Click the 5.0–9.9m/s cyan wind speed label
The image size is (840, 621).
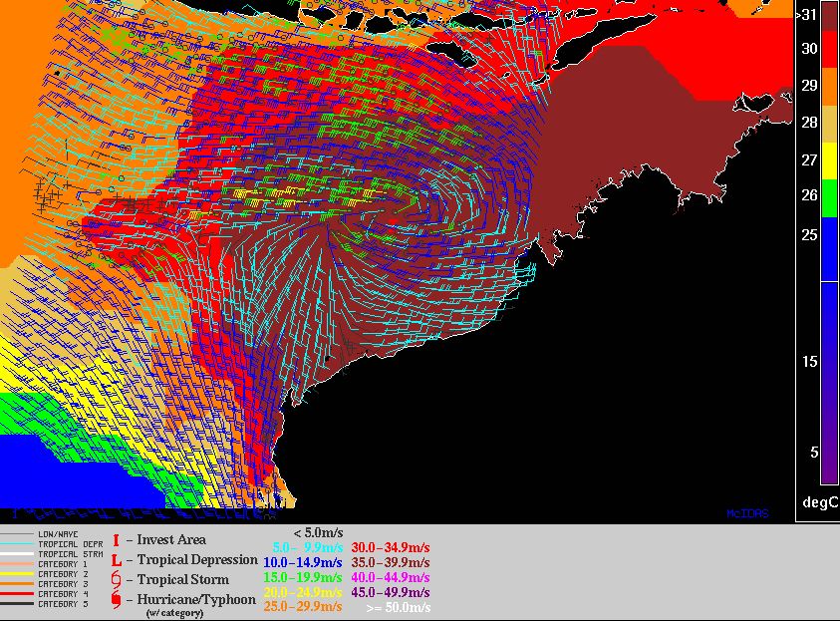coord(307,547)
